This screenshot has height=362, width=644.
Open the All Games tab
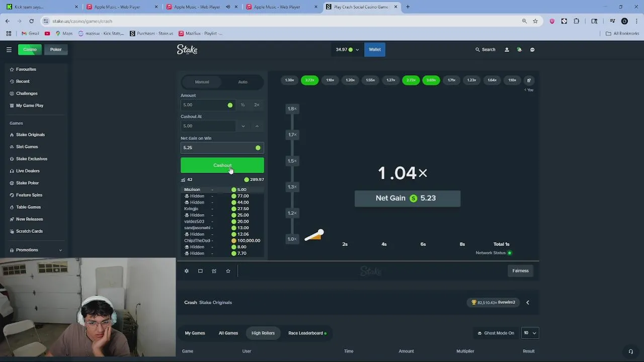(x=228, y=333)
